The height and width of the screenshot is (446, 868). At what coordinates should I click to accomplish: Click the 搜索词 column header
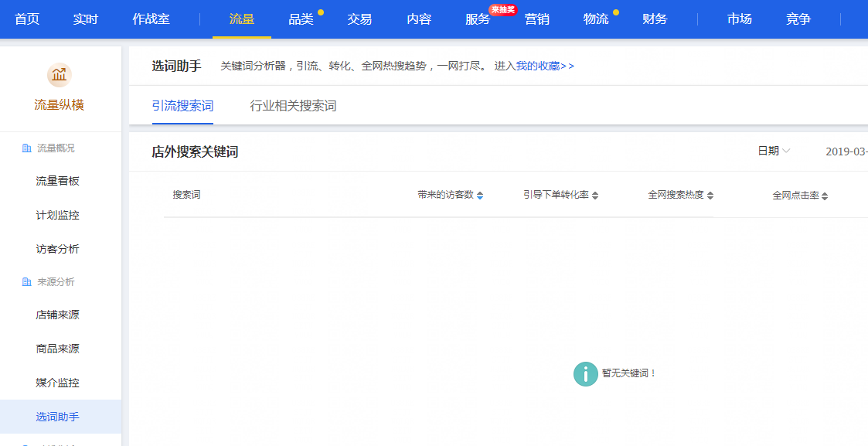pyautogui.click(x=186, y=196)
